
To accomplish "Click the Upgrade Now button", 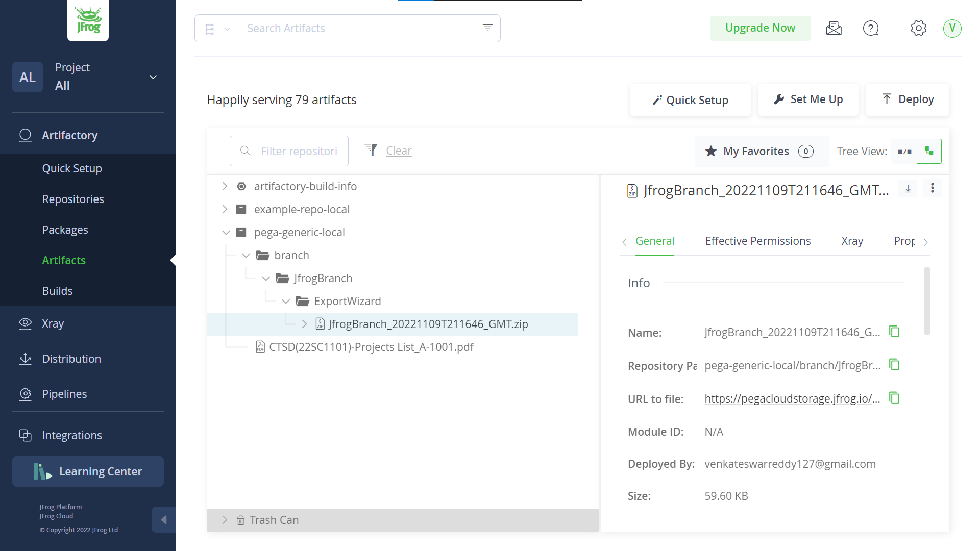I will coord(760,28).
